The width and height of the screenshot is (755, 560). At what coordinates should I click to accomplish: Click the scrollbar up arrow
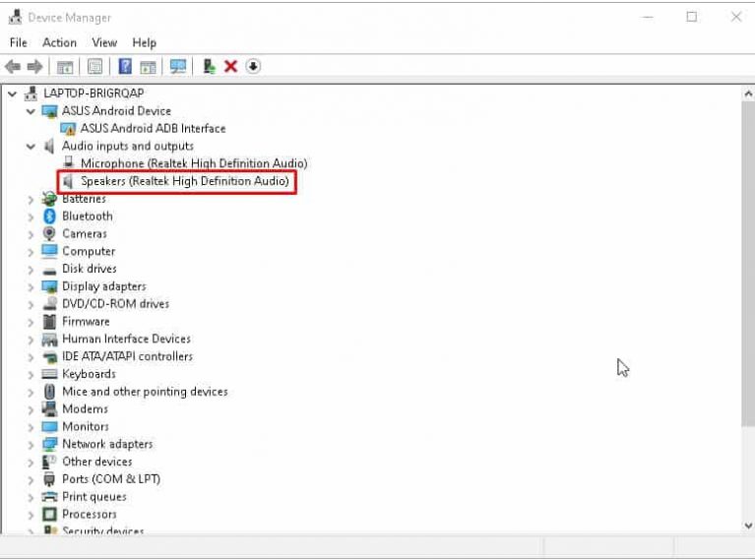pos(748,93)
